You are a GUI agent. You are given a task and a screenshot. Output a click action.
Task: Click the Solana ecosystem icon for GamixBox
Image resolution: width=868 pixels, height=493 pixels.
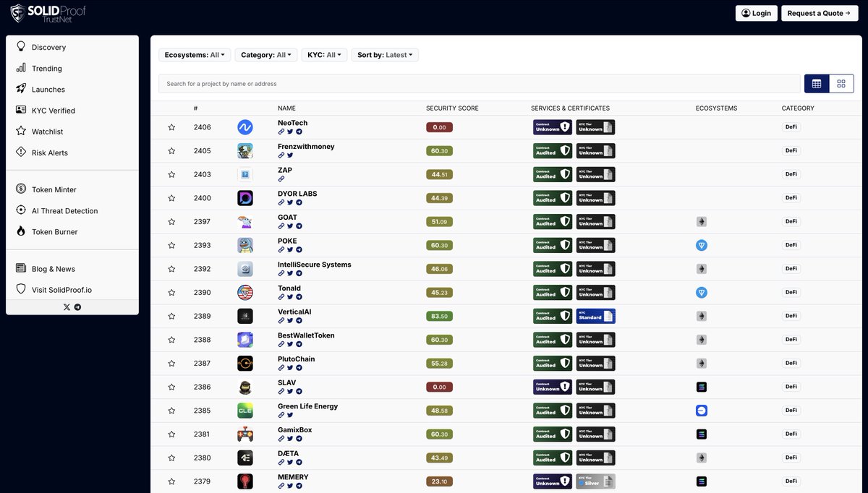click(x=701, y=434)
